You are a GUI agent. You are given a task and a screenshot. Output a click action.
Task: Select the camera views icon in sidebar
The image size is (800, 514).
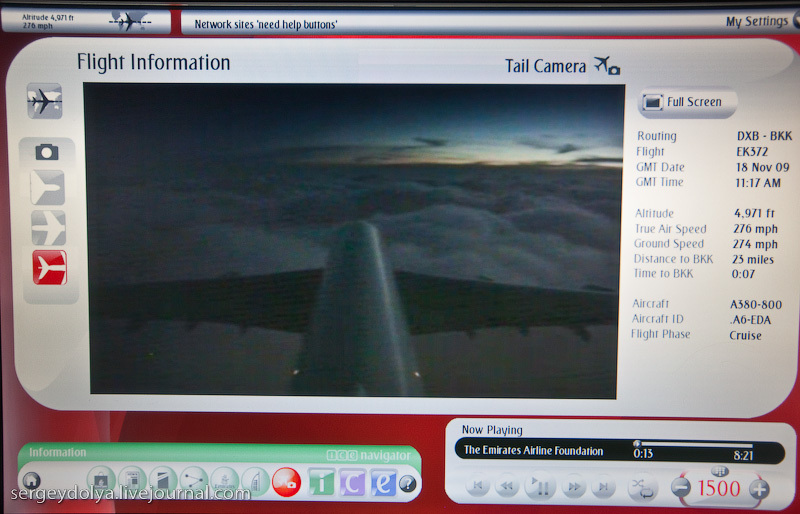click(x=47, y=151)
